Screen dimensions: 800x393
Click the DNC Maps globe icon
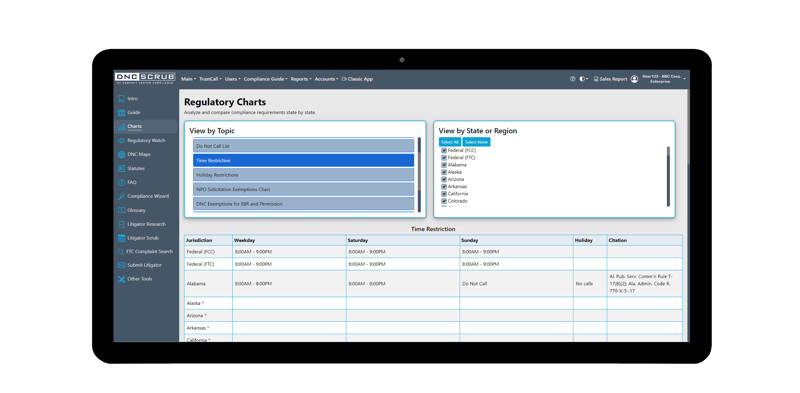point(121,154)
